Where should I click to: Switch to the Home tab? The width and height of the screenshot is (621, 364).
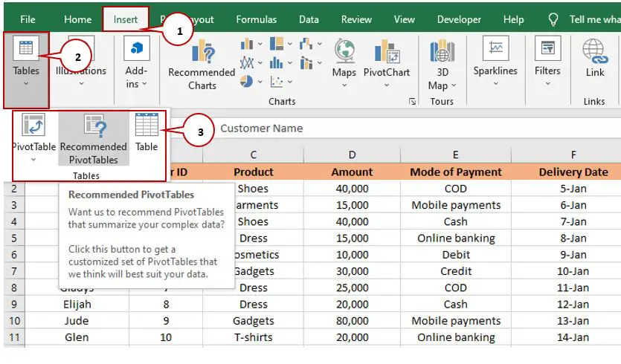click(77, 19)
